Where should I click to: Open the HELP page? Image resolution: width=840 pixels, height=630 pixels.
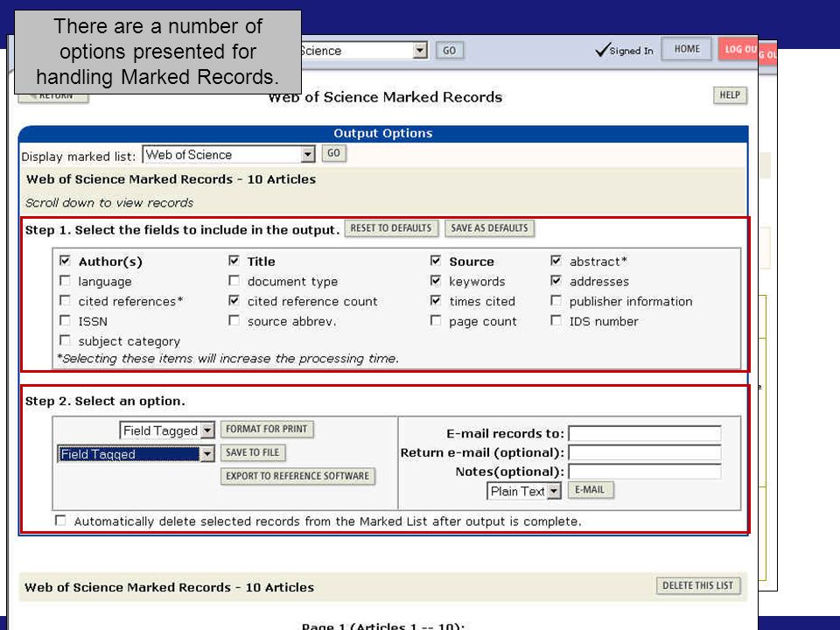730,95
